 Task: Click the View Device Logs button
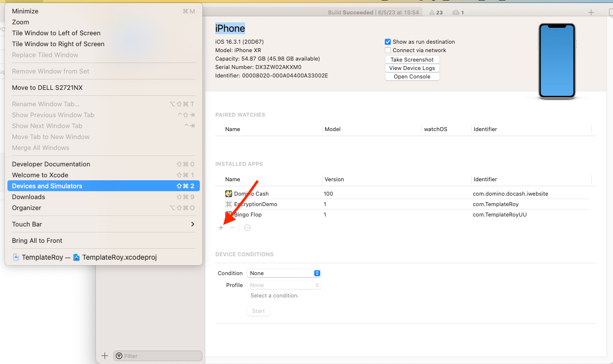point(412,68)
